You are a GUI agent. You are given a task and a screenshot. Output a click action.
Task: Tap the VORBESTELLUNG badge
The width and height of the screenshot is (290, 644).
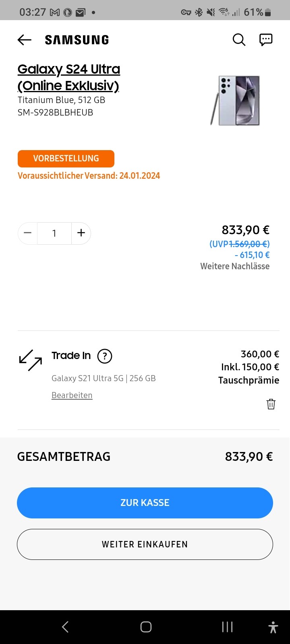(66, 159)
